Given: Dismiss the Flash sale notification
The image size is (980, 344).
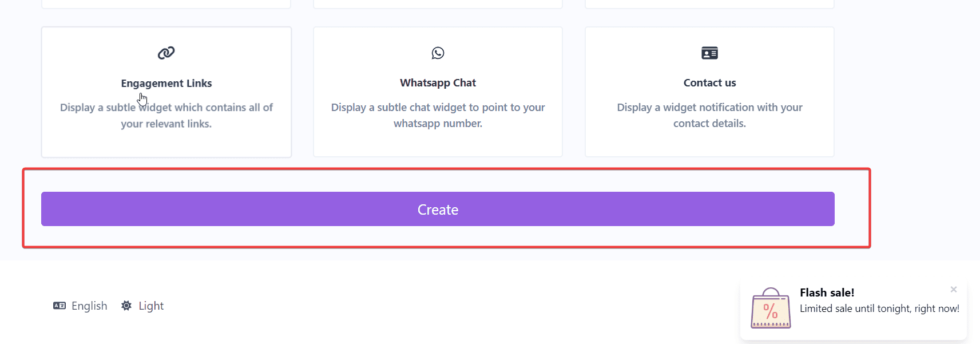Looking at the screenshot, I should 953,290.
